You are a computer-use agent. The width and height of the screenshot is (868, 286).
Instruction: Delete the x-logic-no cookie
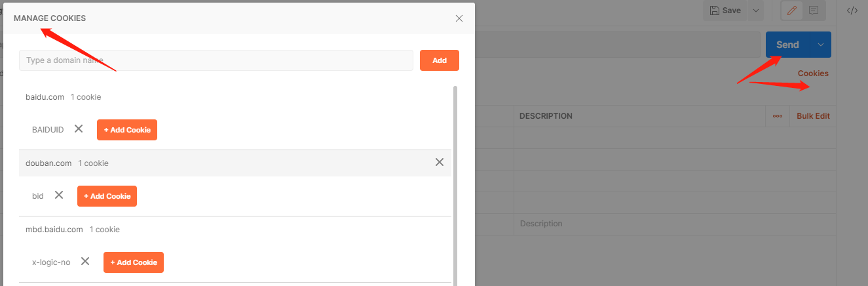tap(85, 262)
